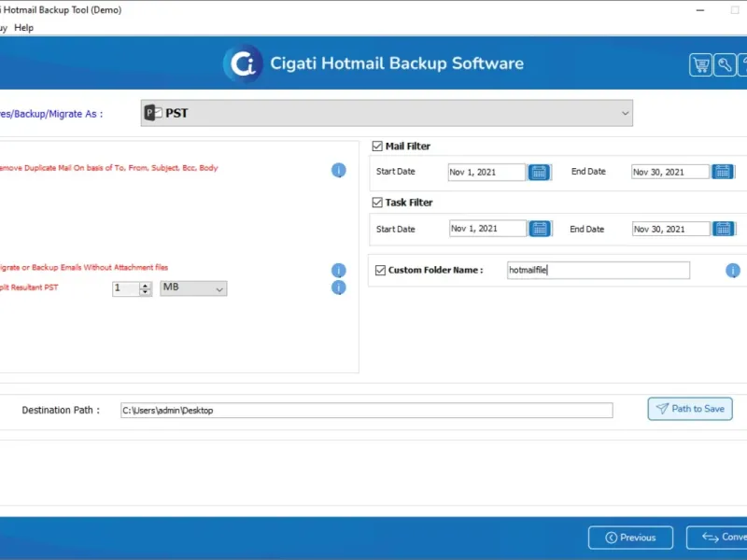Screen dimensions: 747x560
Task: Open the MB size unit dropdown
Action: 193,288
